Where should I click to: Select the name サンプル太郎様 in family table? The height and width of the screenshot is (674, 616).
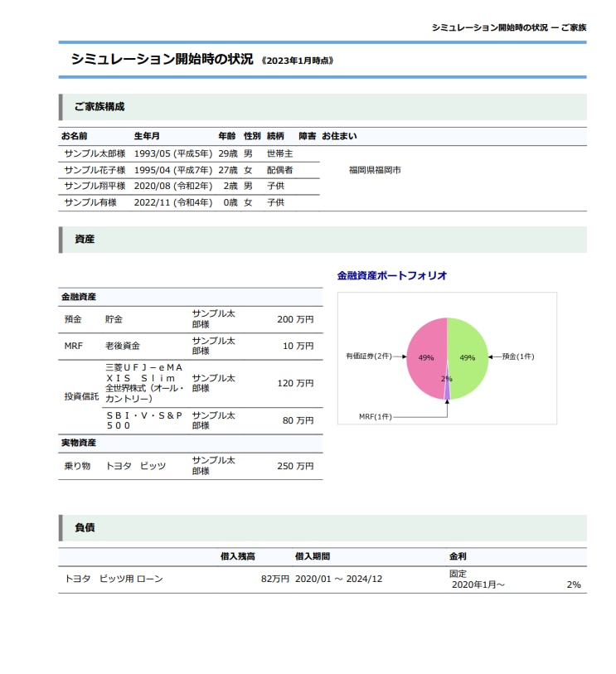[x=95, y=154]
